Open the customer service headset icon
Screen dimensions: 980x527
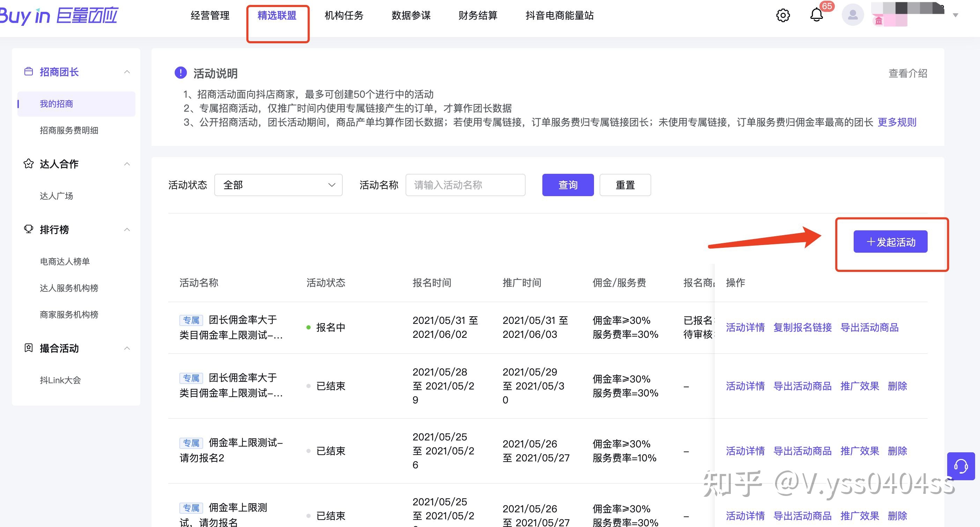tap(960, 466)
